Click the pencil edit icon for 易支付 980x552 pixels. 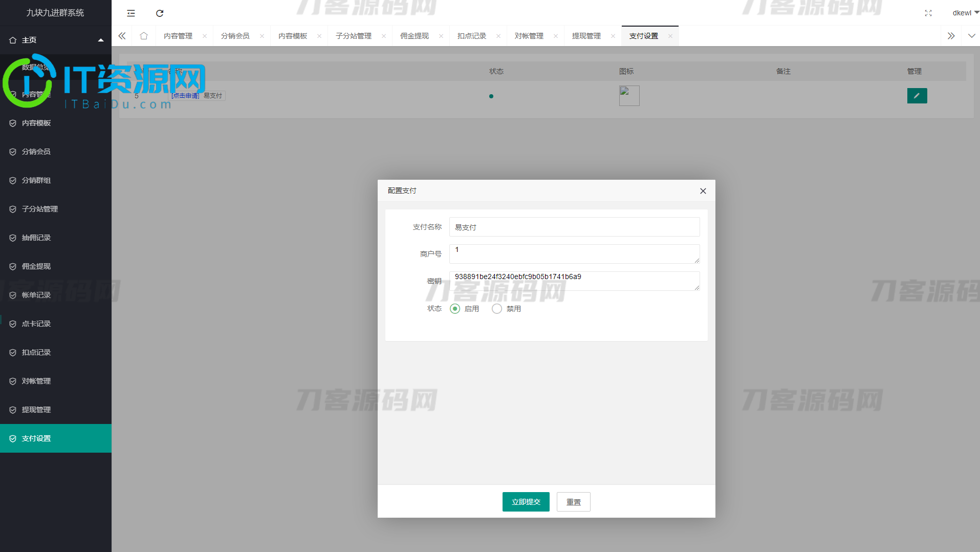(917, 96)
